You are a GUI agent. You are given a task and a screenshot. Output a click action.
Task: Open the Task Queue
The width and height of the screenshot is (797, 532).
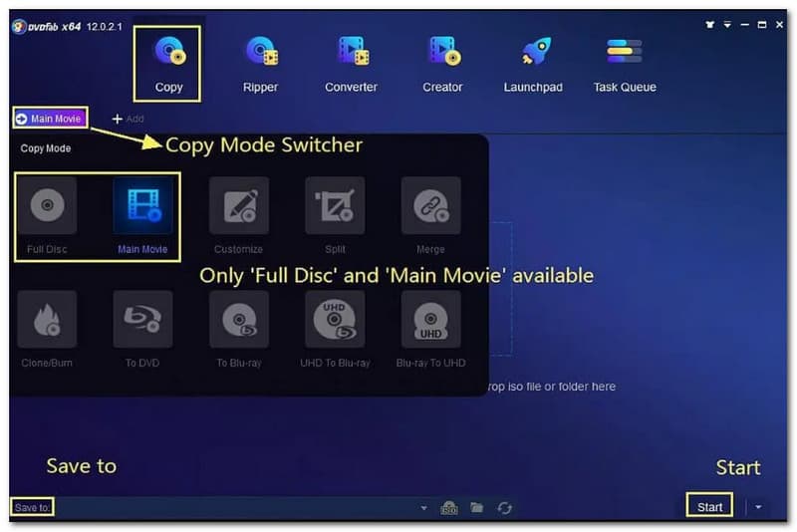pyautogui.click(x=625, y=64)
